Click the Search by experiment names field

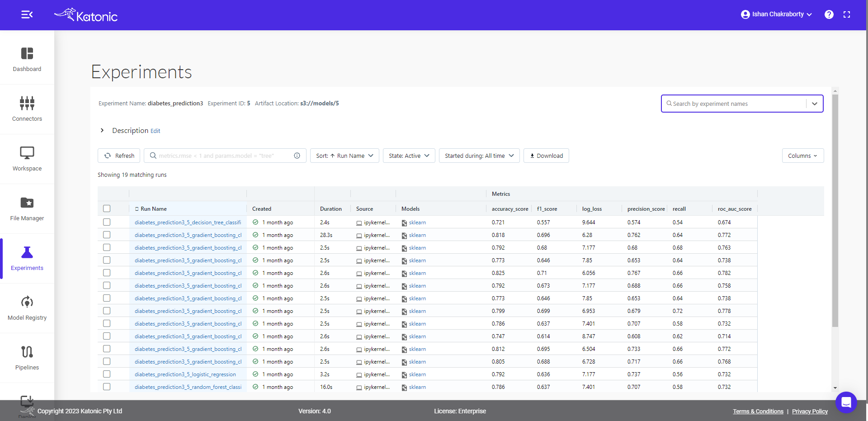click(735, 104)
